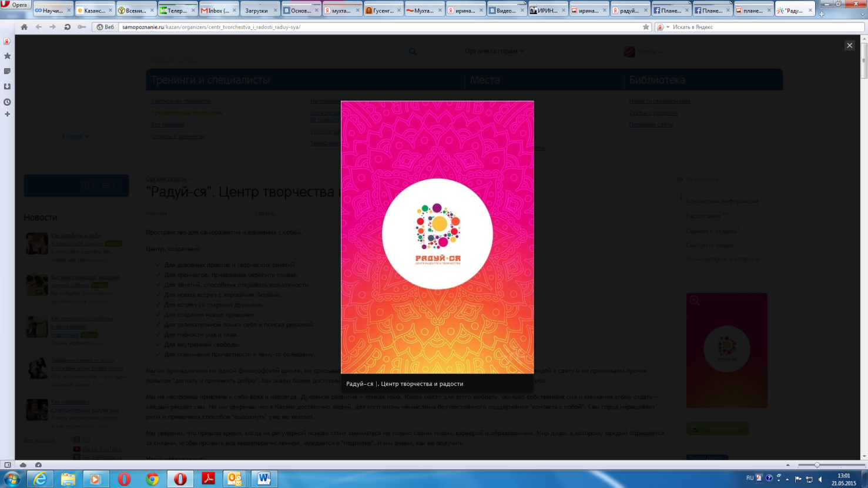Open Google Chrome from taskbar
The height and width of the screenshot is (488, 868).
click(152, 479)
